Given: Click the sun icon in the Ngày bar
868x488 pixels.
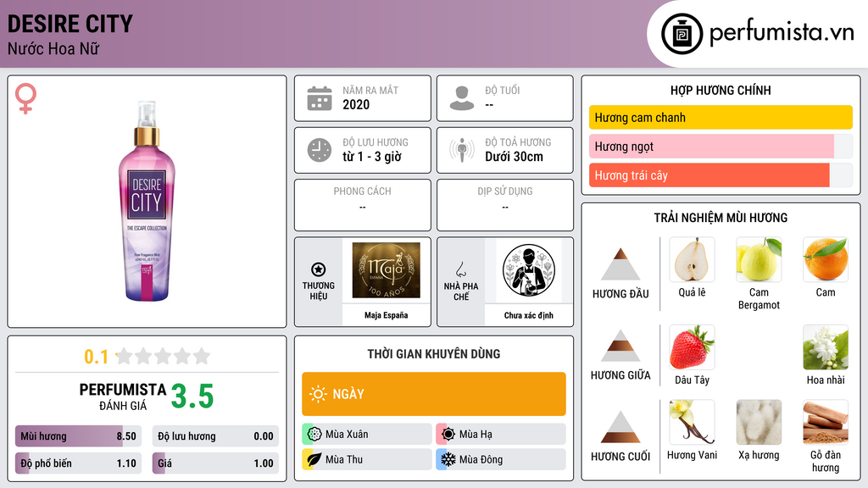Looking at the screenshot, I should click(x=319, y=394).
